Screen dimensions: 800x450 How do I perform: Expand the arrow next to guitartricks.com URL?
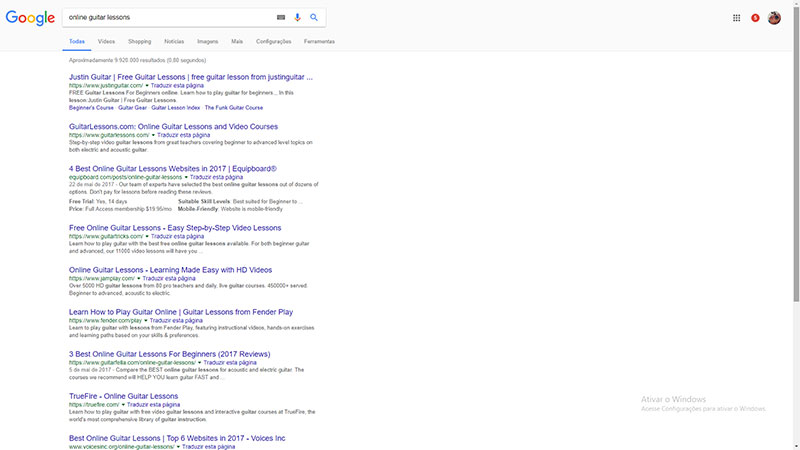click(147, 237)
